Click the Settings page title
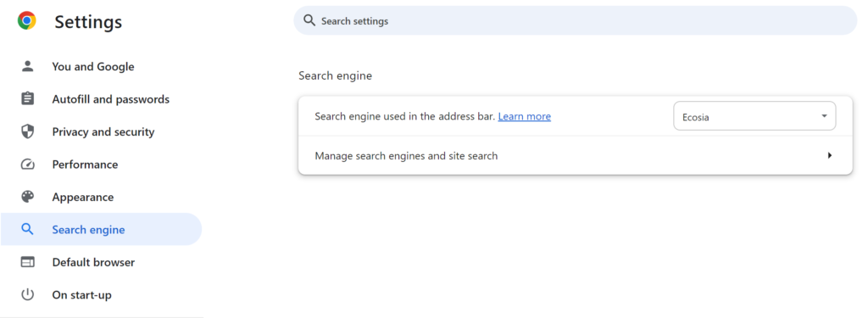Viewport: 868px width, 318px height. pos(88,21)
